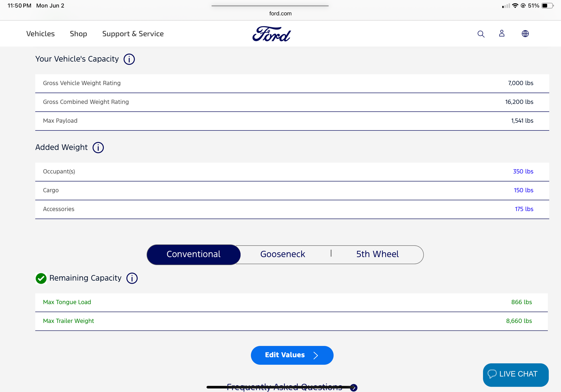561x392 pixels.
Task: Click the green checkmark status icon
Action: pyautogui.click(x=41, y=278)
